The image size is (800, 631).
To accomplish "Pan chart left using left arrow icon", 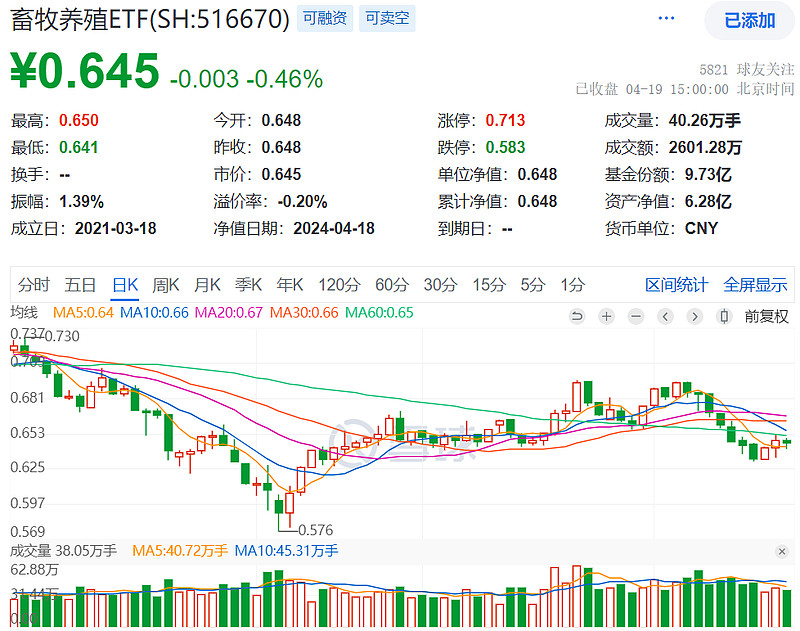I will point(664,316).
